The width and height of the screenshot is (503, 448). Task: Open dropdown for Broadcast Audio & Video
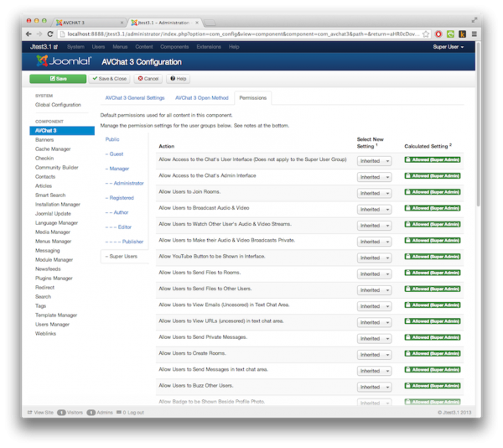375,209
